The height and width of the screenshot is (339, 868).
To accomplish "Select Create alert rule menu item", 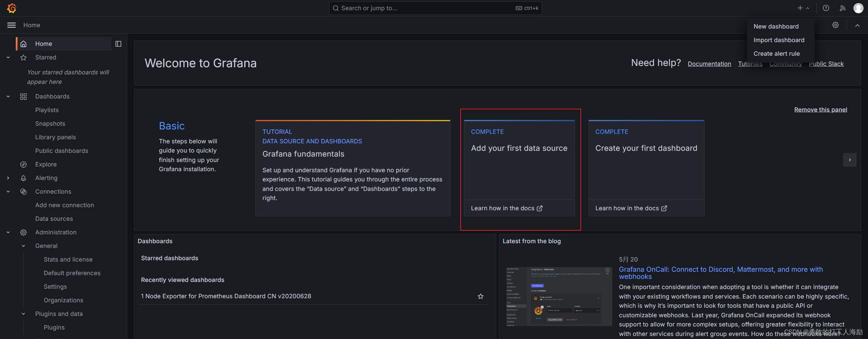I will pyautogui.click(x=776, y=54).
